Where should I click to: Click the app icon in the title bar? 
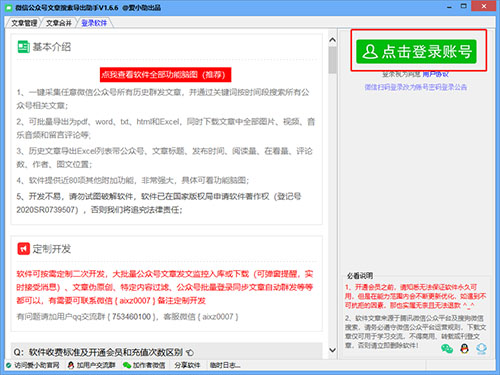tap(9, 7)
